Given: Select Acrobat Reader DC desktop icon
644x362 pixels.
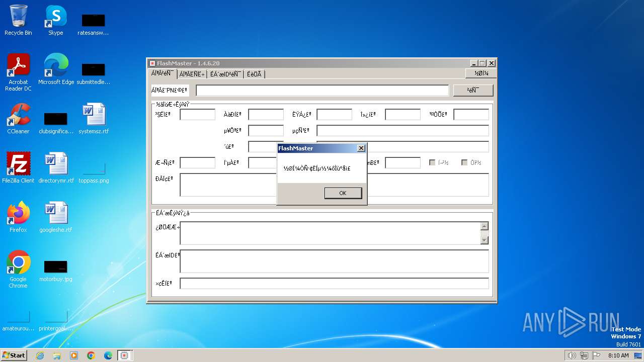Looking at the screenshot, I should (18, 72).
